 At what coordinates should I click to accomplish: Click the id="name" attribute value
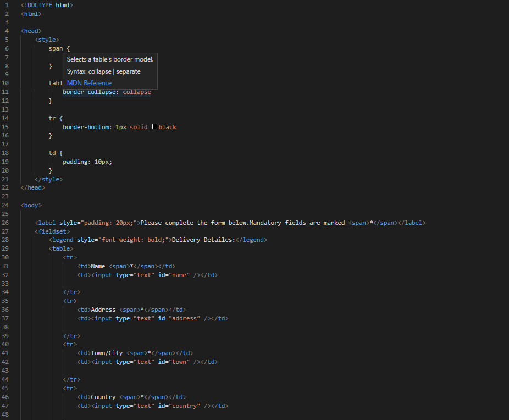(x=179, y=275)
